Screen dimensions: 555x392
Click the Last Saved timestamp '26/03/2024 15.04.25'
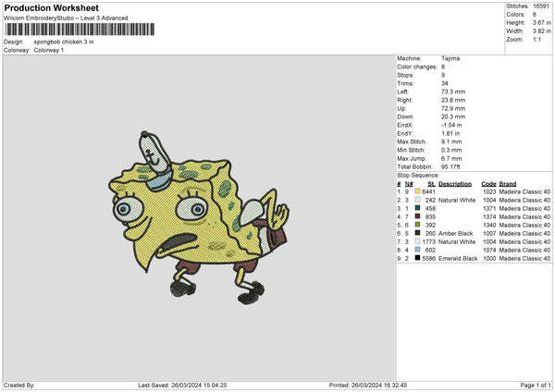(x=199, y=386)
